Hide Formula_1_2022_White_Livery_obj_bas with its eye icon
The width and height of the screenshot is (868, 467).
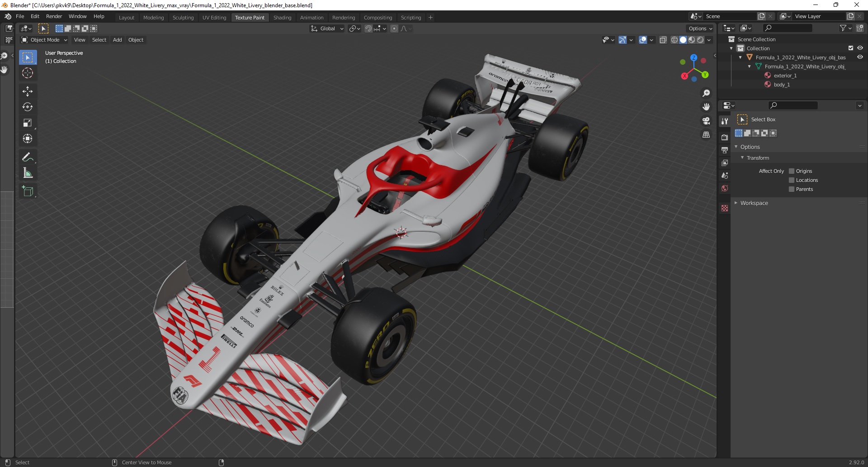(x=860, y=57)
